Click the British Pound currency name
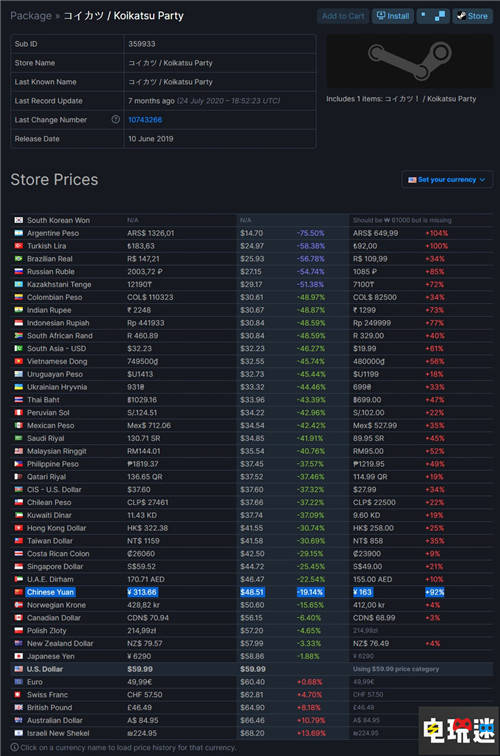Screen dimensions: 500x756 click(x=49, y=708)
